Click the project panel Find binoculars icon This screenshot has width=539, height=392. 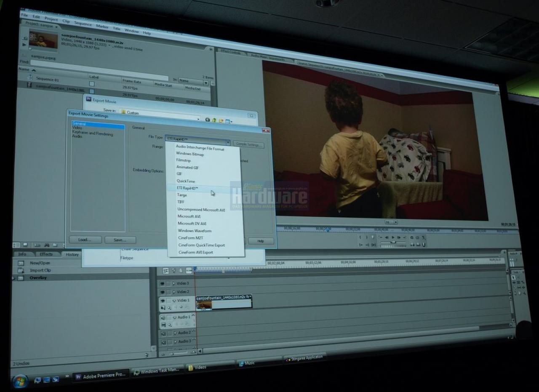47,245
